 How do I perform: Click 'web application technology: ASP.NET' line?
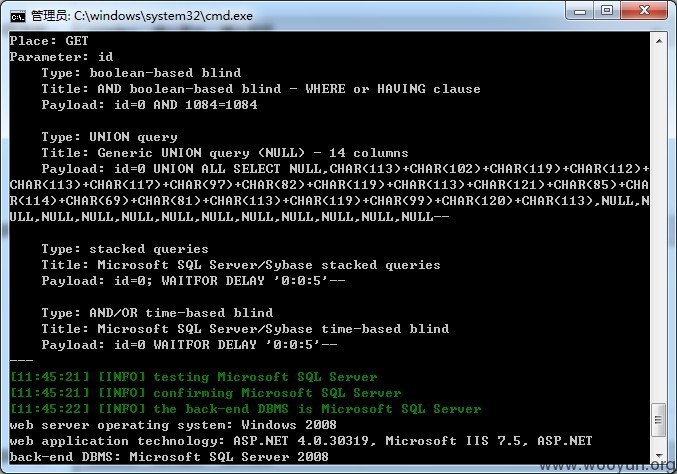click(301, 441)
